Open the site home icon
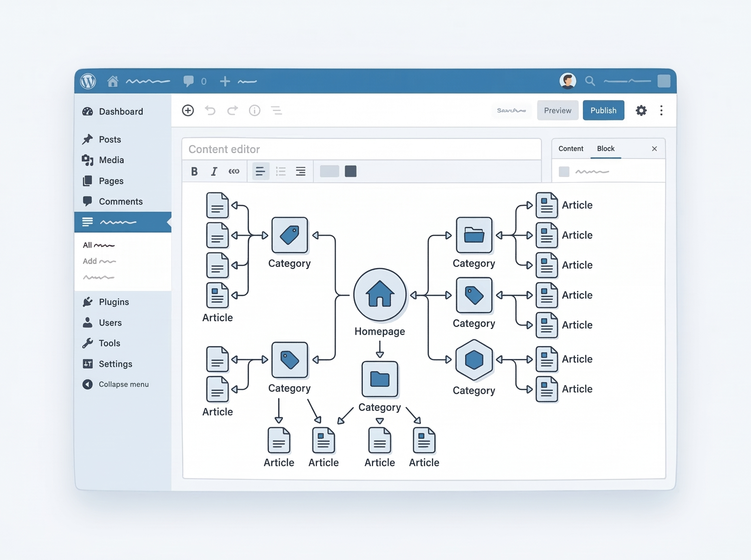The height and width of the screenshot is (560, 751). 113,81
